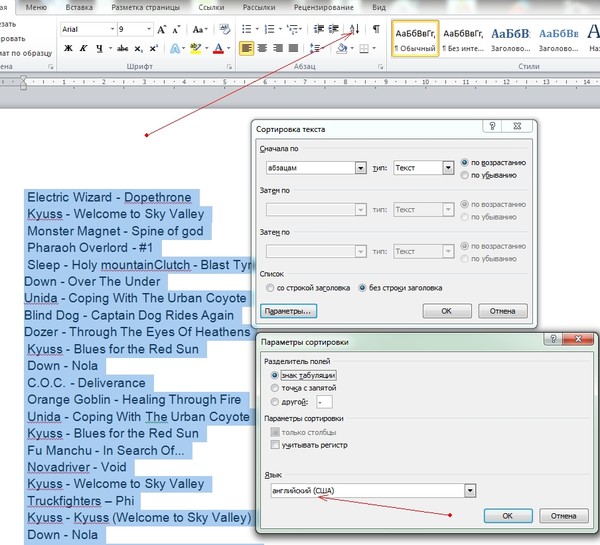Open line spacing options
Viewport: 600px width, 545px height.
(316, 48)
